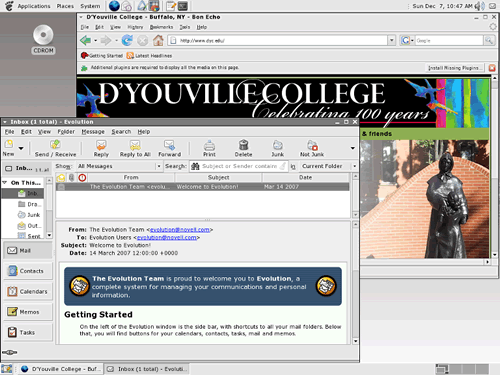Stop loading the browser page
This screenshot has height=375, width=500.
coord(143,41)
